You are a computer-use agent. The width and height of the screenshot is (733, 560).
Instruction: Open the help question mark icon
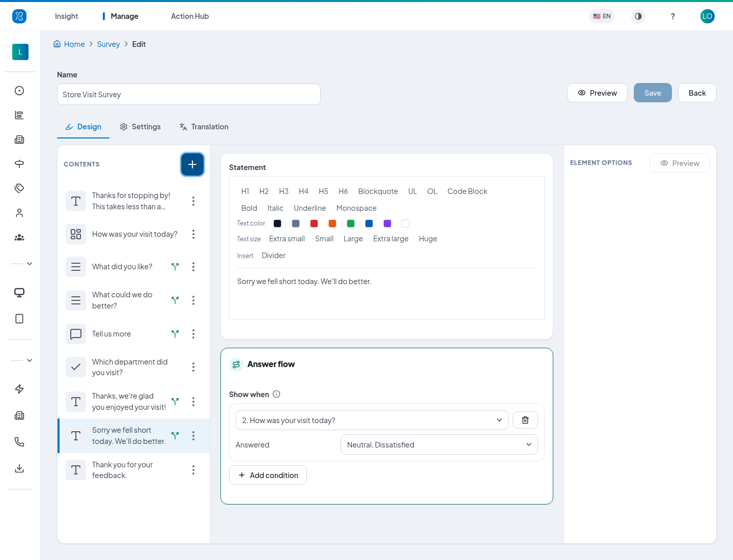(673, 16)
